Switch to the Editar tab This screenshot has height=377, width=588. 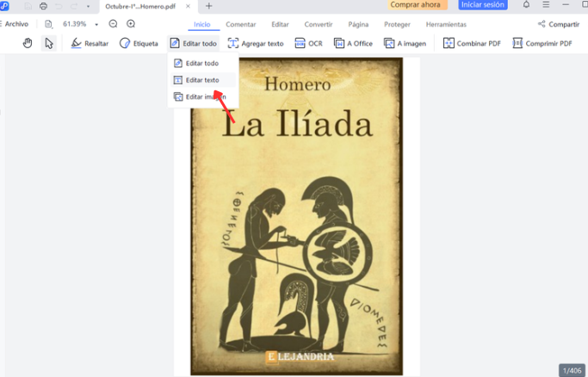click(280, 24)
